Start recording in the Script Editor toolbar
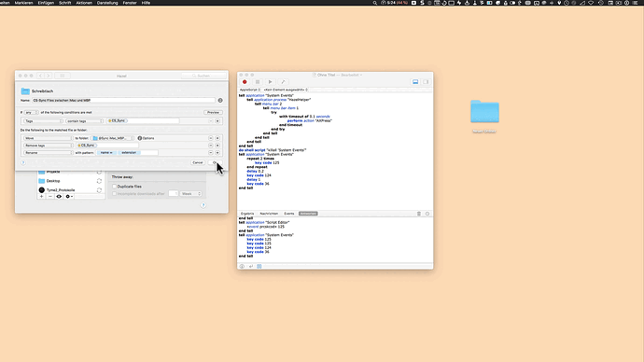Viewport: 644px width, 362px height. click(x=245, y=82)
